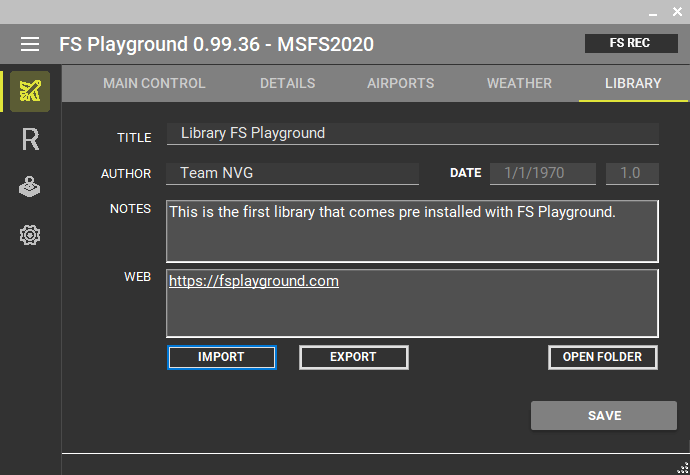Viewport: 690px width, 475px height.
Task: Switch to the AIRPORTS tab
Action: 400,83
